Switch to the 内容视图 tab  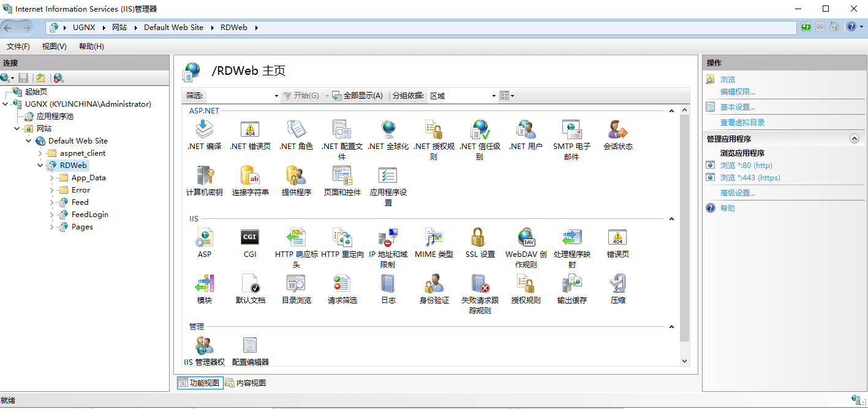(x=246, y=383)
